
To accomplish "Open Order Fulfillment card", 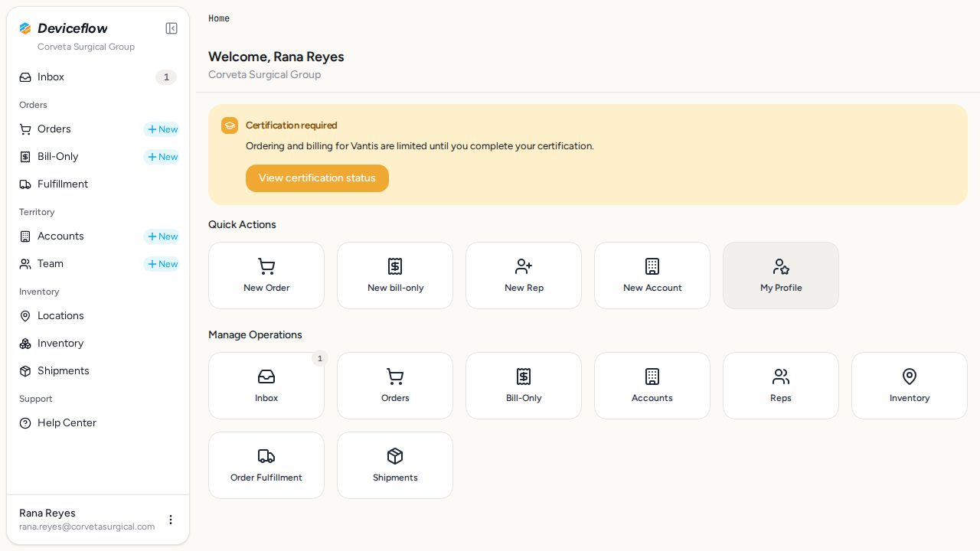I will [266, 465].
